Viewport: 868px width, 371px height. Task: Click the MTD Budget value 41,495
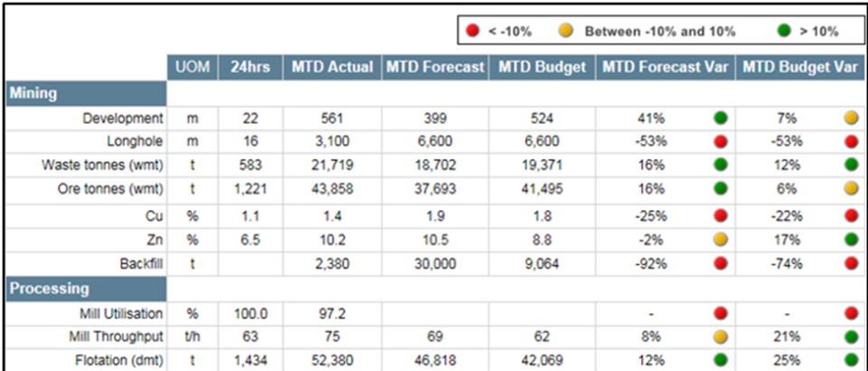pyautogui.click(x=541, y=189)
